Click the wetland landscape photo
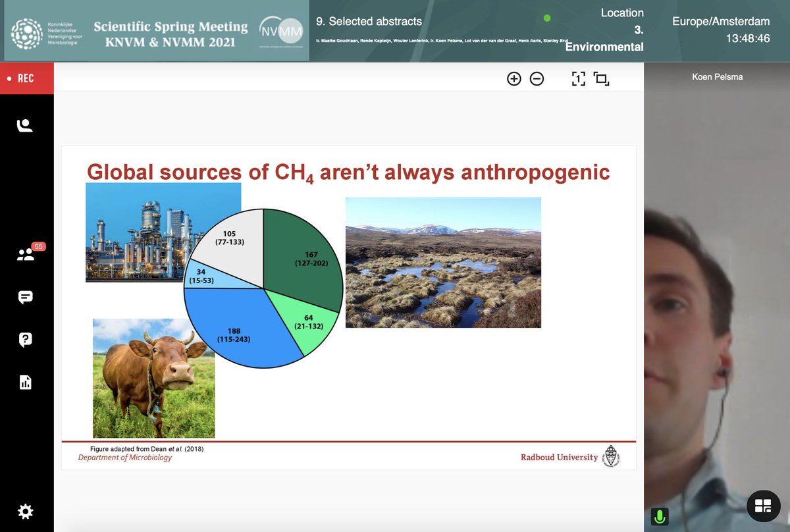Viewport: 790px width, 532px height. pyautogui.click(x=443, y=262)
